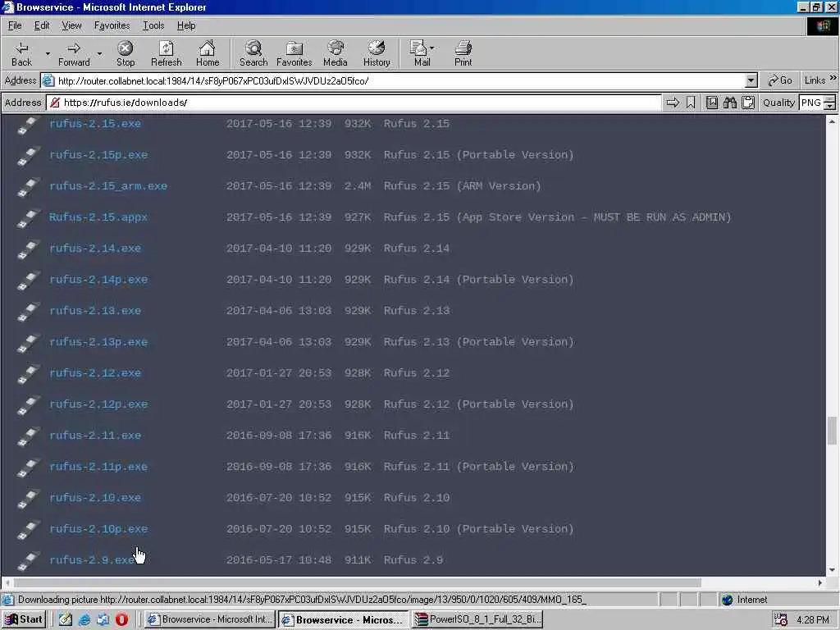Viewport: 840px width, 630px height.
Task: Download rufus-2.14.exe link
Action: [95, 248]
